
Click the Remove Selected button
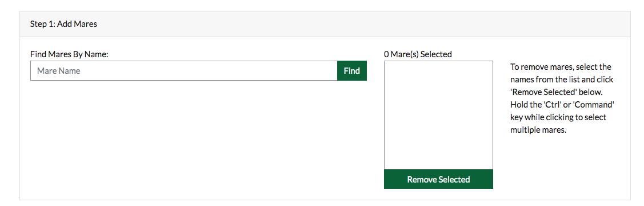(438, 179)
